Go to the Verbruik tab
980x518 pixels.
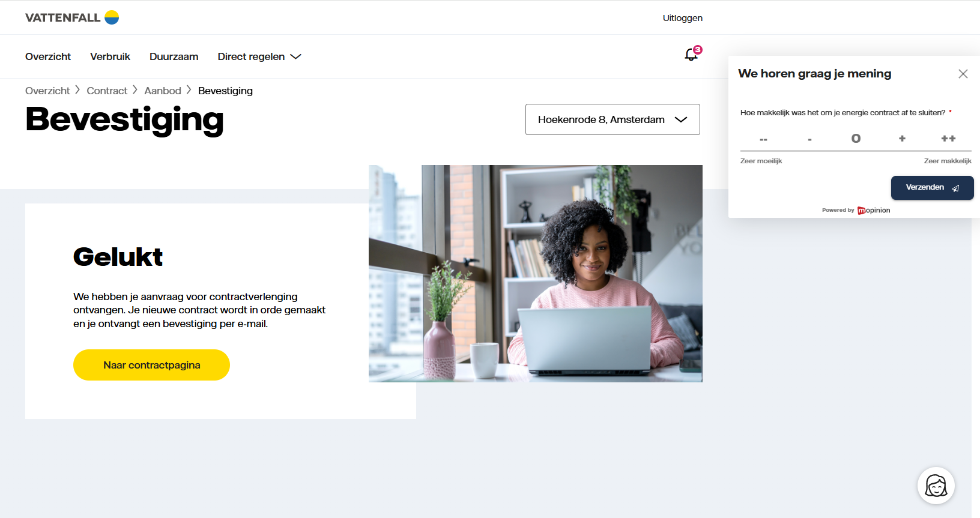click(110, 56)
